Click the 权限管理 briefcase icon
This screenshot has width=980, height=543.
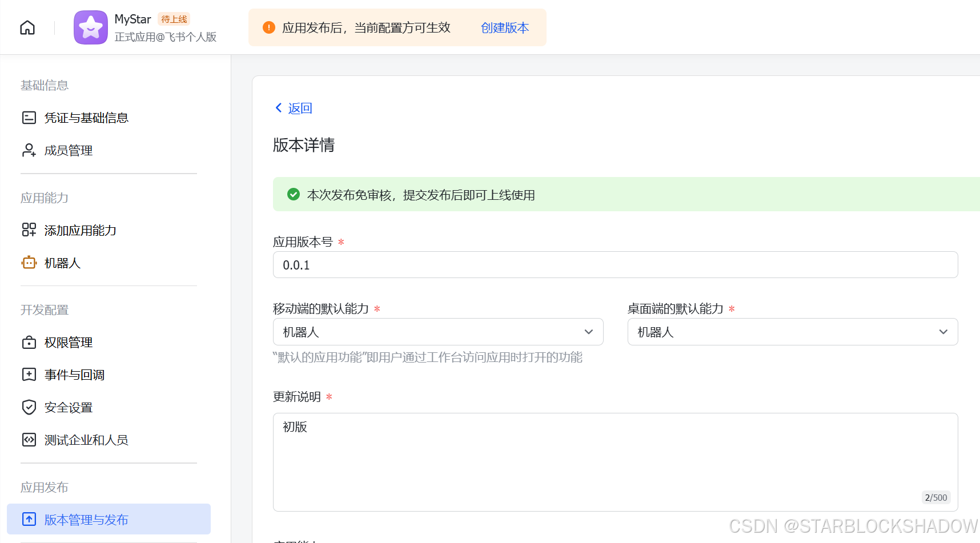[29, 342]
